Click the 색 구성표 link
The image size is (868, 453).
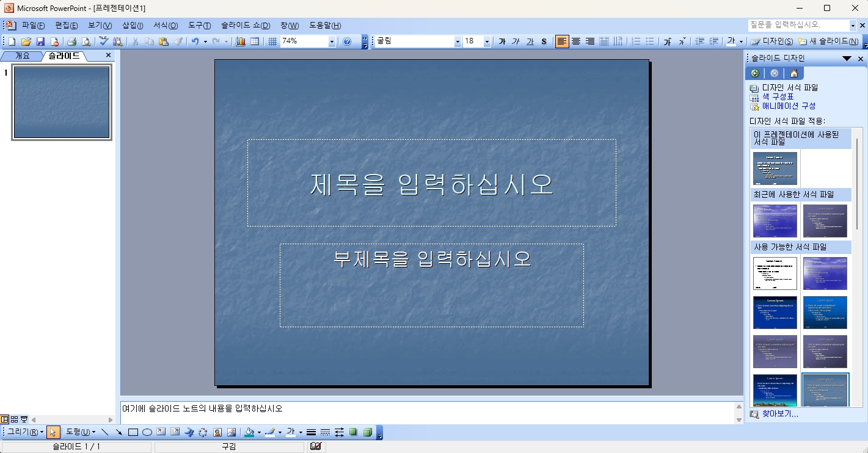click(778, 96)
